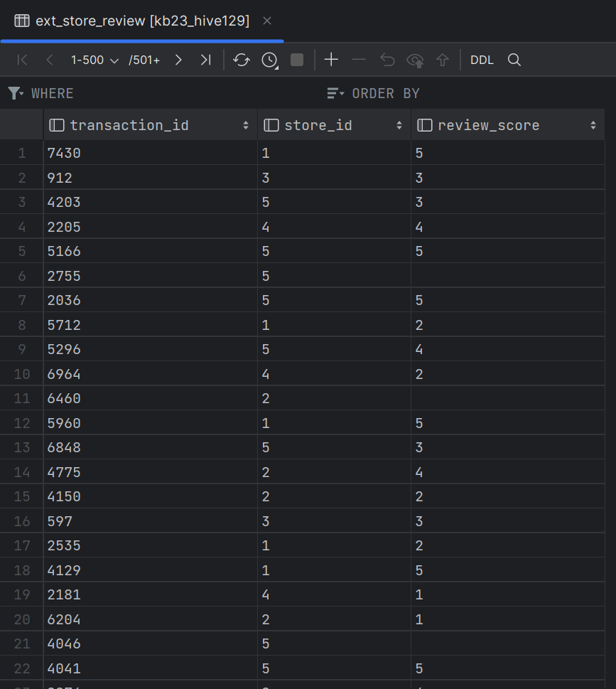Viewport: 616px width, 689px height.
Task: Preview pending changes
Action: pos(415,60)
